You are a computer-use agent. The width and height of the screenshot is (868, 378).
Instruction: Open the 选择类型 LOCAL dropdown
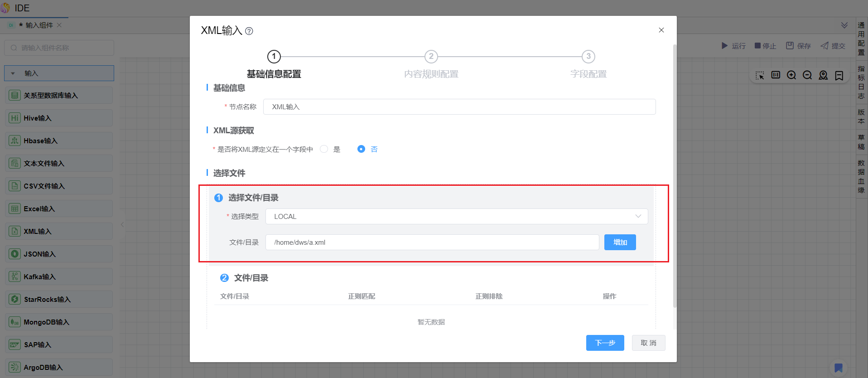click(x=456, y=217)
